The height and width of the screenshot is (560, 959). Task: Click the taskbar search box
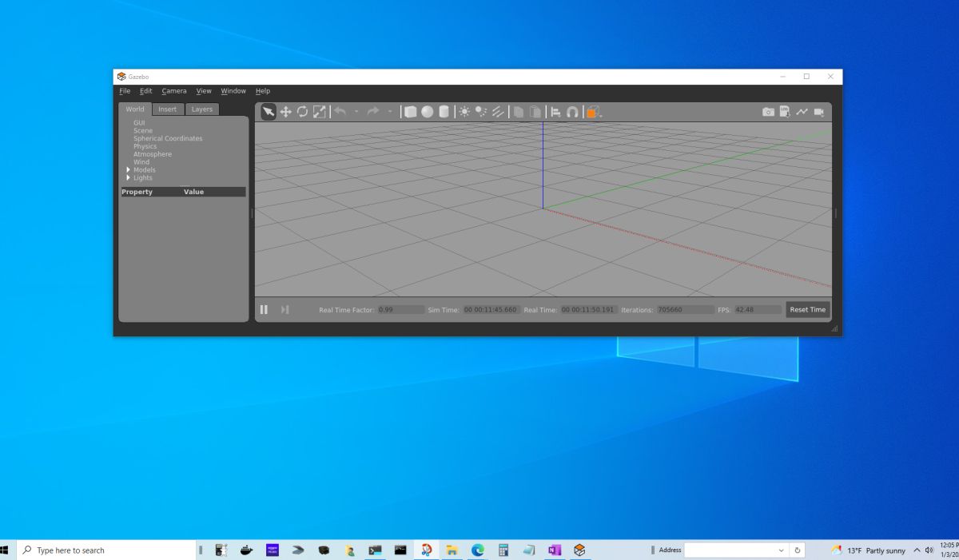pos(105,550)
